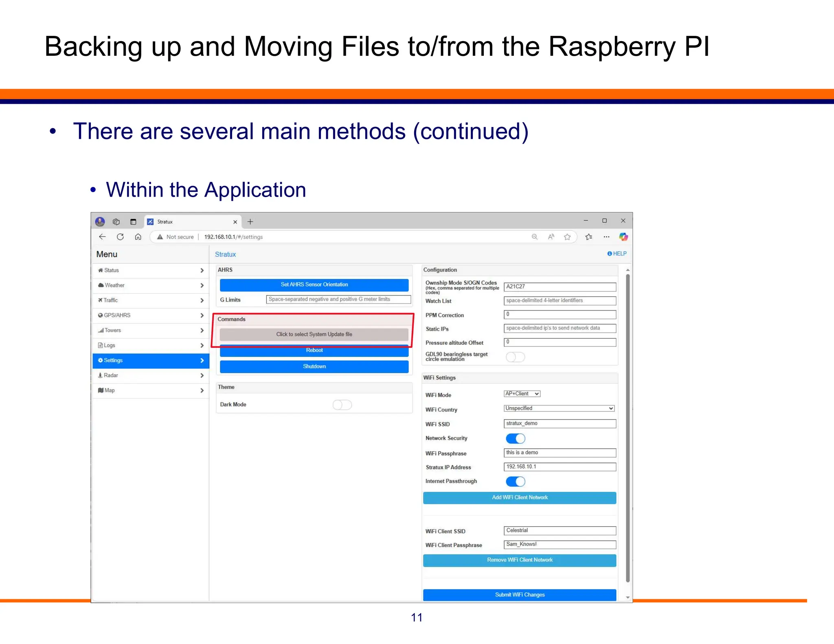Click the Static IPs input field
Viewport: 834px width, 644px height.
coord(560,328)
